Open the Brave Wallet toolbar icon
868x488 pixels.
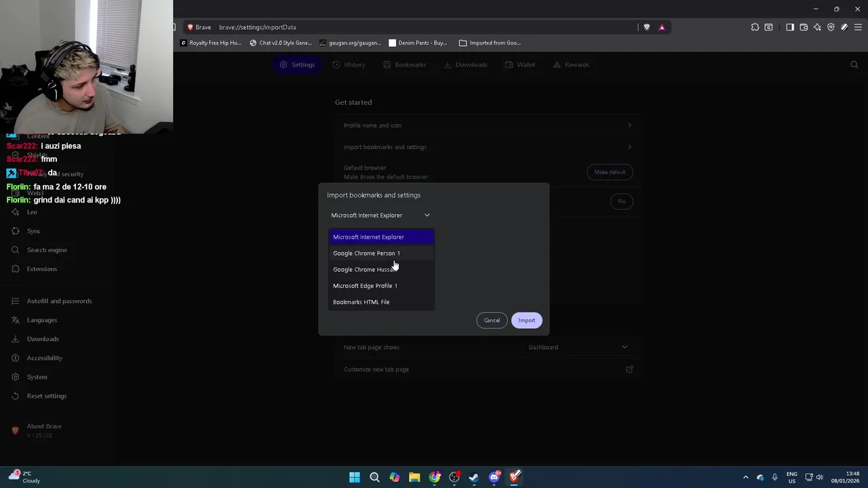pos(804,27)
